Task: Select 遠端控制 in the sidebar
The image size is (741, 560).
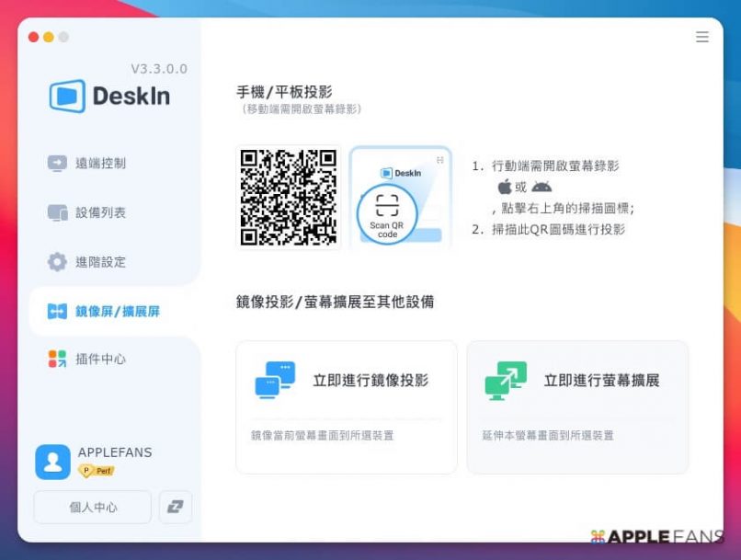Action: tap(100, 164)
